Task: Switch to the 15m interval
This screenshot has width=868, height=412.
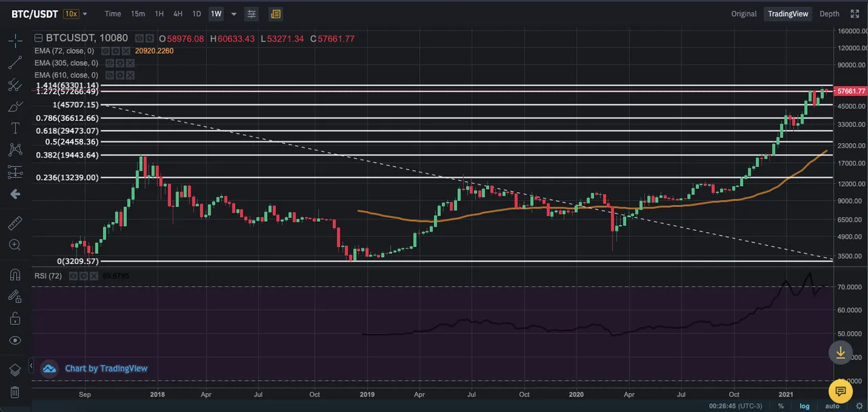Action: (x=138, y=14)
